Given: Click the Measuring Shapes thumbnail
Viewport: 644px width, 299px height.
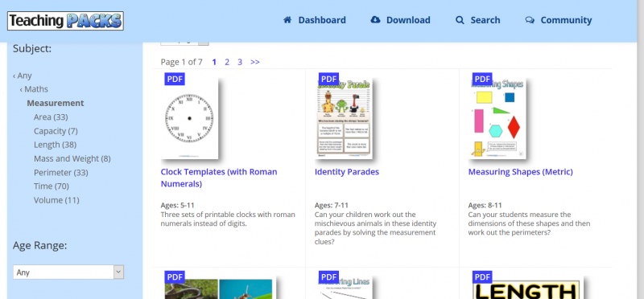Looking at the screenshot, I should tap(497, 118).
